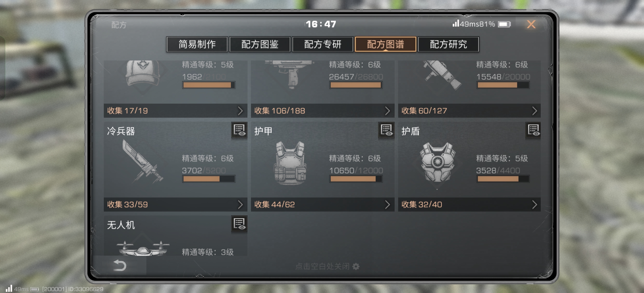Select the shield chestplate image
Image resolution: width=644 pixels, height=293 pixels.
click(x=437, y=162)
